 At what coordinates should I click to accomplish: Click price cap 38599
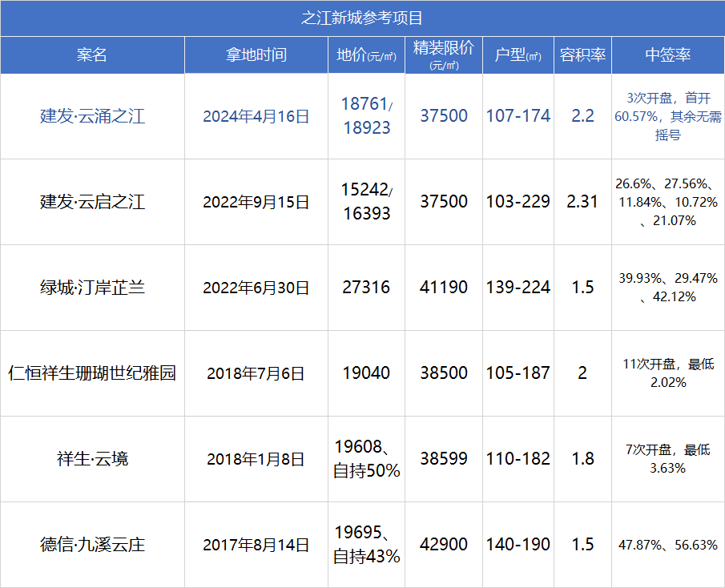click(x=444, y=458)
